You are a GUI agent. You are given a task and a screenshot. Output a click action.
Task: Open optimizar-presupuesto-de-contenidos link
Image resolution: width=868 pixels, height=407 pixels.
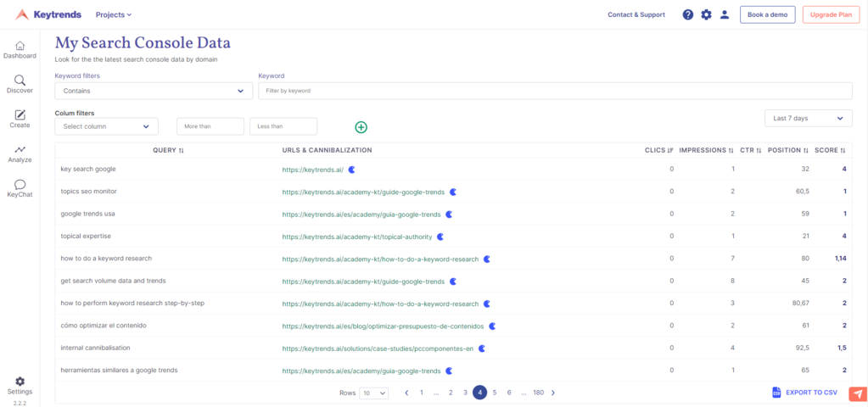click(x=383, y=326)
